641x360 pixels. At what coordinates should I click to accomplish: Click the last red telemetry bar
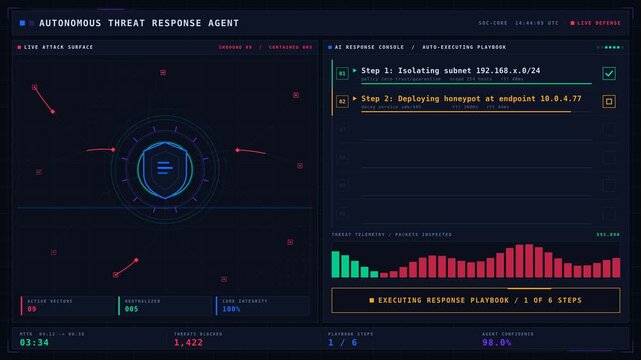tap(616, 268)
